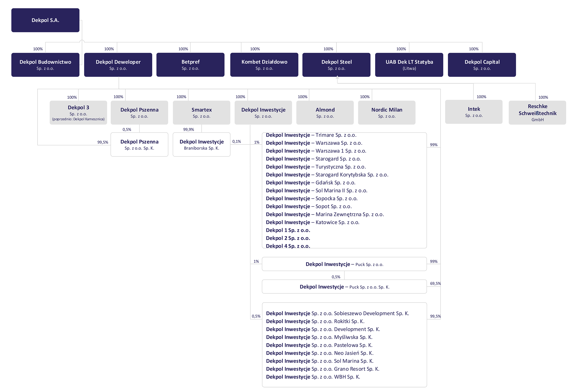Click the 100% label above Dekpol Capital
The height and width of the screenshot is (392, 573).
tap(474, 49)
